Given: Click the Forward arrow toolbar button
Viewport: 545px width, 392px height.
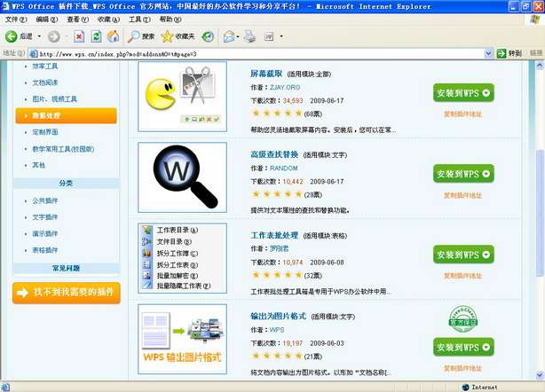Looking at the screenshot, I should (x=54, y=36).
